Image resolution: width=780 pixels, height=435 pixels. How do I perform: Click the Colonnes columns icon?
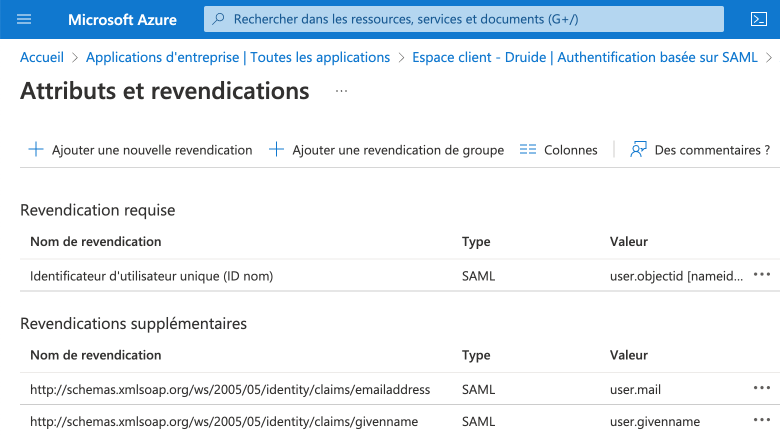(x=528, y=150)
